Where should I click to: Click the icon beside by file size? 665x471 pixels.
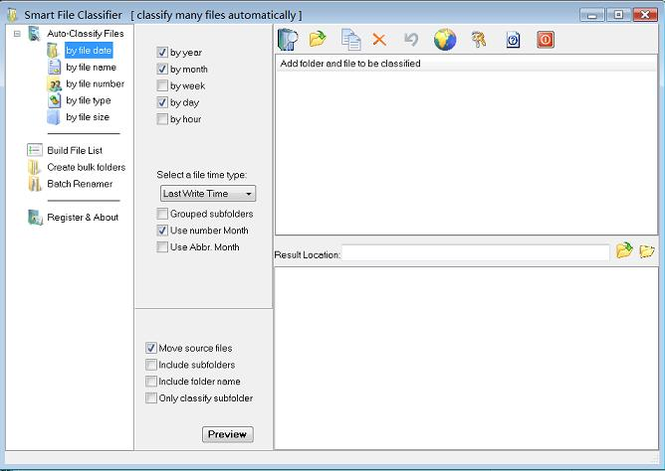coord(53,117)
